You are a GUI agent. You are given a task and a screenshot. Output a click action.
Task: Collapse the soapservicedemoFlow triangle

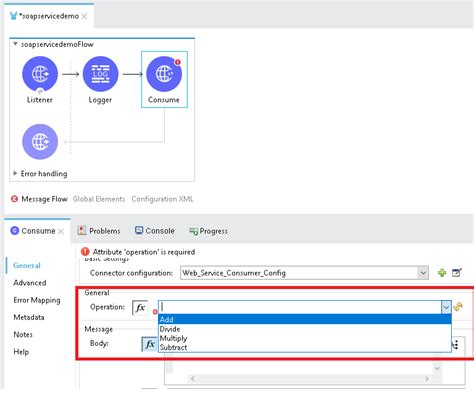click(x=15, y=44)
